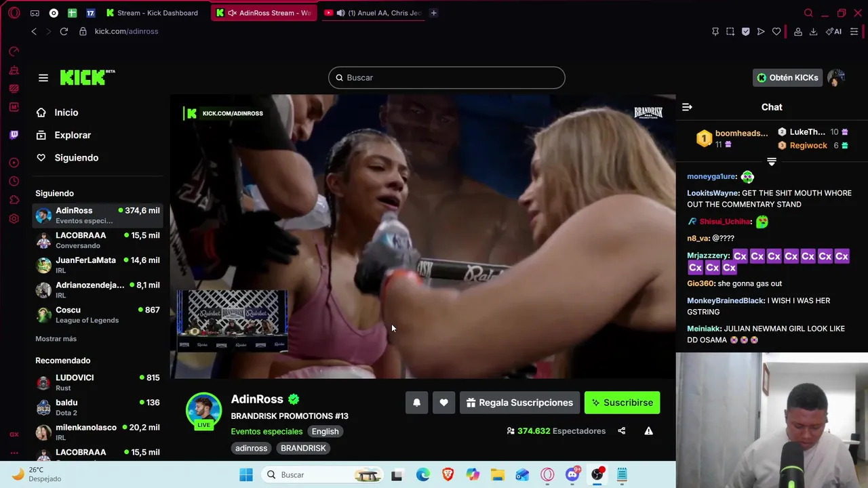The height and width of the screenshot is (488, 868).
Task: Click the snapshot capture icon in toolbar
Action: coord(730,31)
